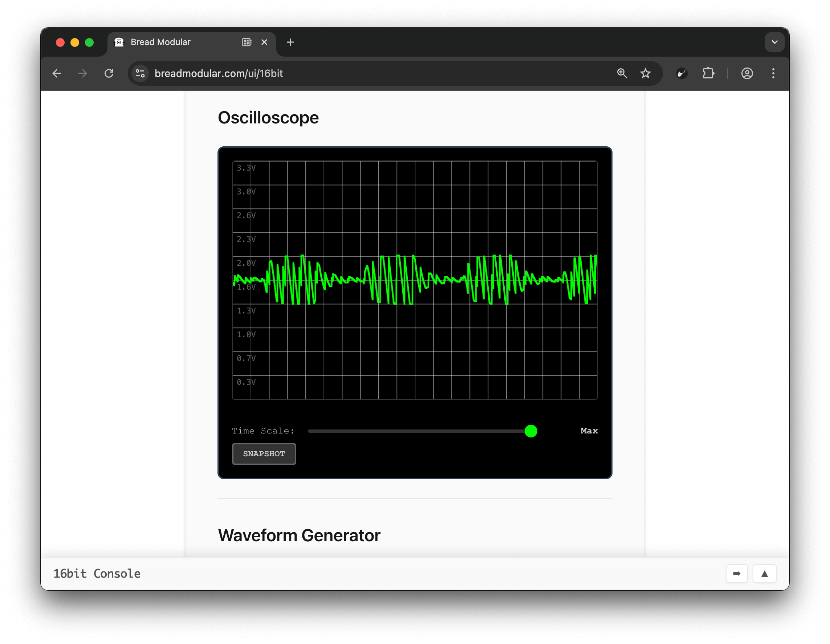The width and height of the screenshot is (830, 644).
Task: Open the browser profile avatar icon
Action: pos(747,73)
